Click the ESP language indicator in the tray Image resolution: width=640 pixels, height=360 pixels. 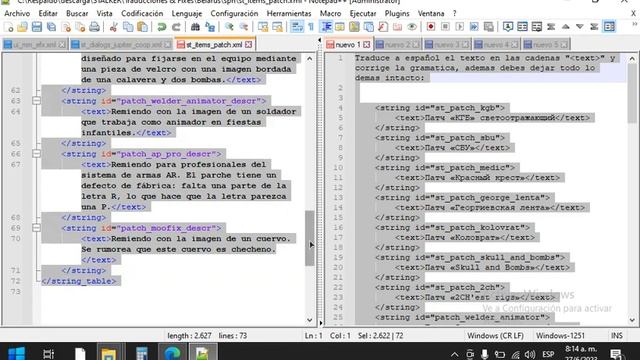[x=548, y=354]
